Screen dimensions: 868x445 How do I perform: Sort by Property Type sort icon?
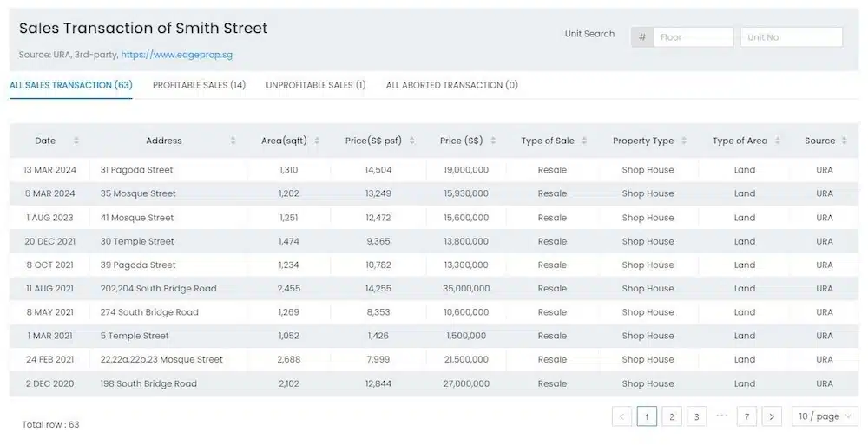click(x=684, y=141)
